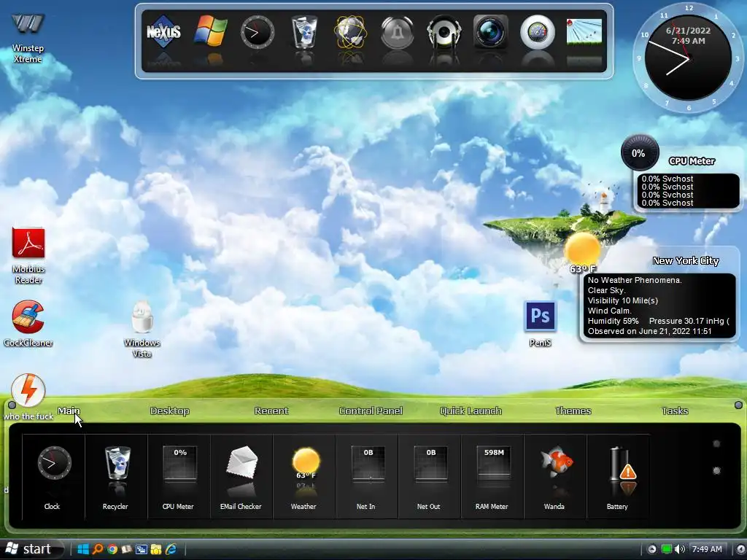The width and height of the screenshot is (747, 560).
Task: Click the CPU Meter widget title
Action: click(x=692, y=161)
